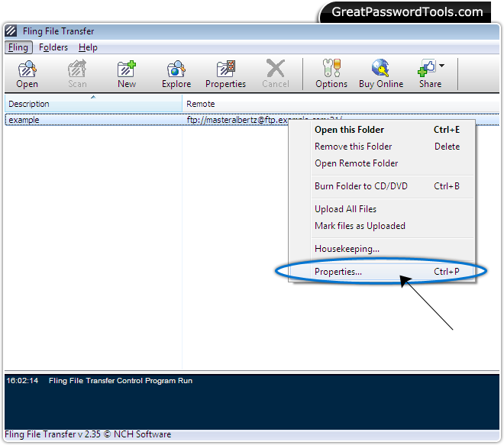The height and width of the screenshot is (445, 504).
Task: Click the Remote column header
Action: click(341, 104)
